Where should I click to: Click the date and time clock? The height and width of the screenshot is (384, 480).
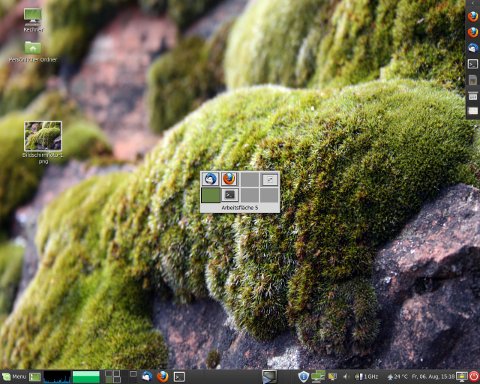pos(433,377)
